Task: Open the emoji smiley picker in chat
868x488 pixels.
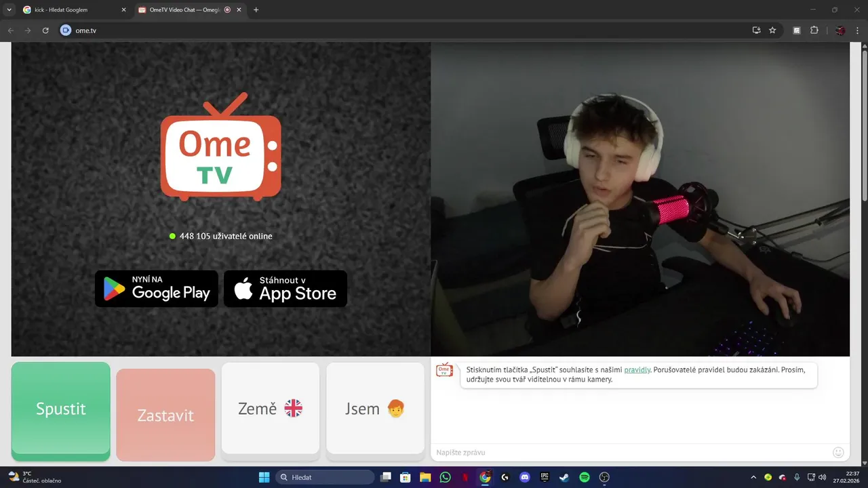Action: [838, 452]
